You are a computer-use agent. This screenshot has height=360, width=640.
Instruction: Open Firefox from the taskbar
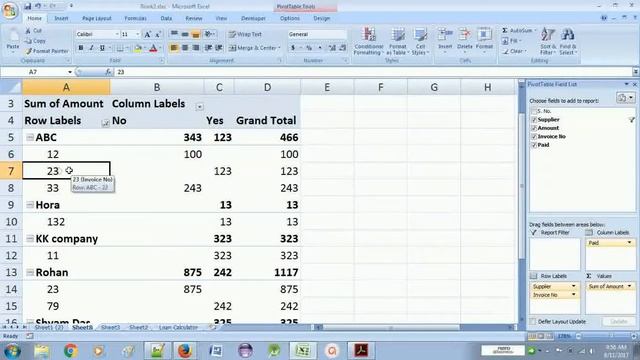(184, 351)
